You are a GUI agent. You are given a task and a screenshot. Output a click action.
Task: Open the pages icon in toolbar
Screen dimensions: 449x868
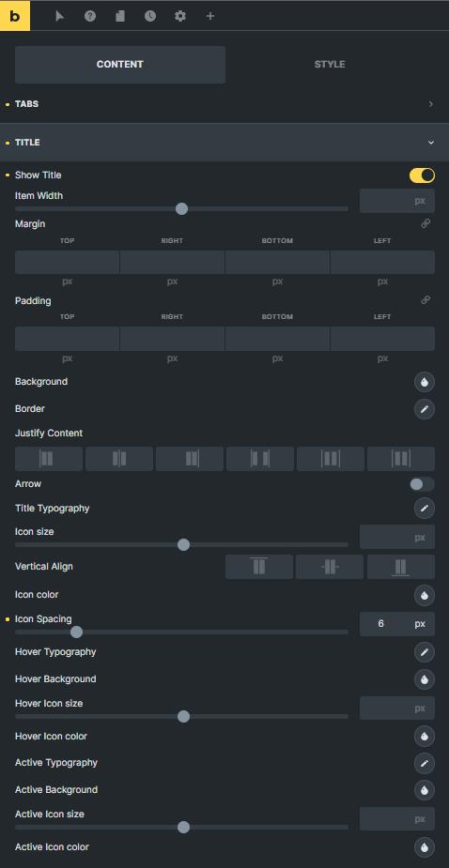[119, 16]
